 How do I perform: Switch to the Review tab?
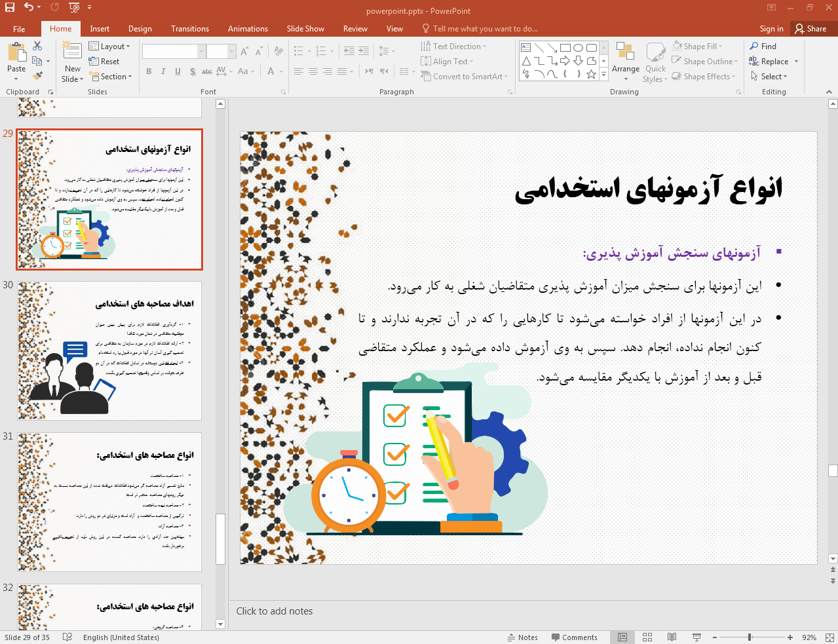(x=355, y=28)
